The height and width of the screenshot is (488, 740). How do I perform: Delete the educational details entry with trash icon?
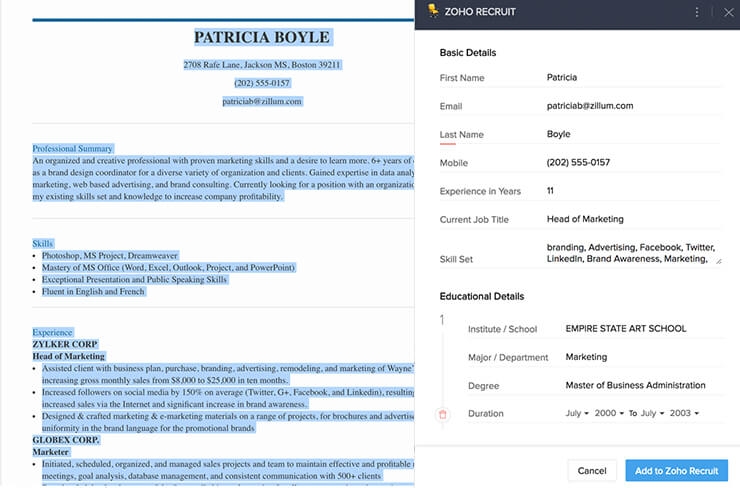[x=443, y=414]
